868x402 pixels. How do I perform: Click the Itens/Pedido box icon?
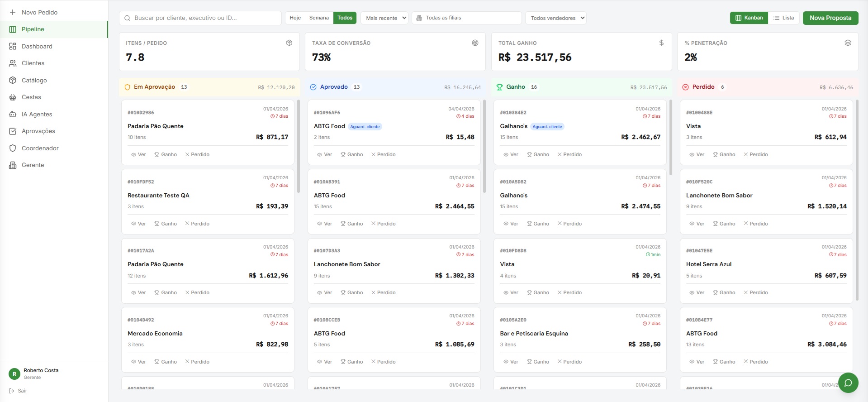coord(289,43)
